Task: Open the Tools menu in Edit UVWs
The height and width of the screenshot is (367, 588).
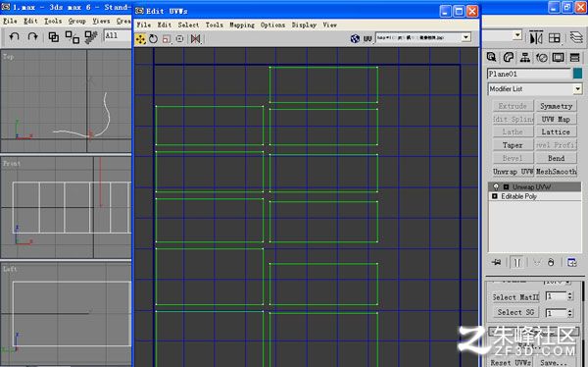Action: (x=214, y=25)
